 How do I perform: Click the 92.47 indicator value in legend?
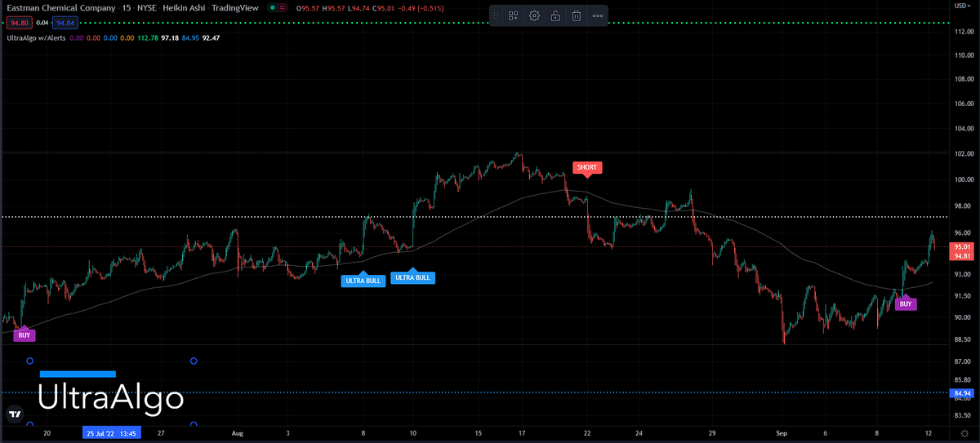point(212,38)
